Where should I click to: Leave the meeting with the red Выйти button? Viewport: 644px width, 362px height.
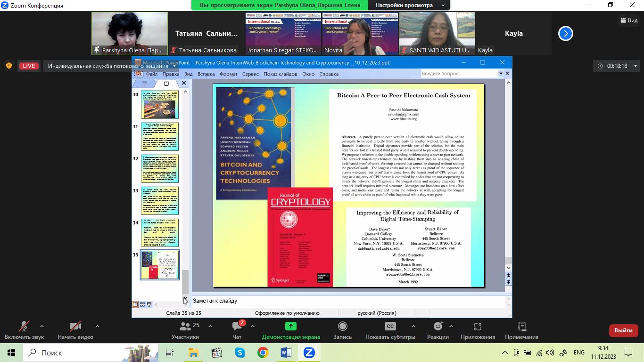click(x=623, y=330)
